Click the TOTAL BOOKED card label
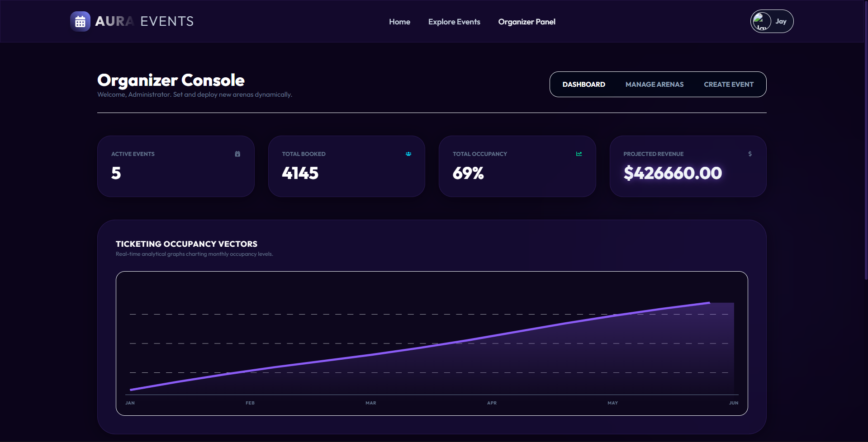The height and width of the screenshot is (442, 868). [x=304, y=154]
